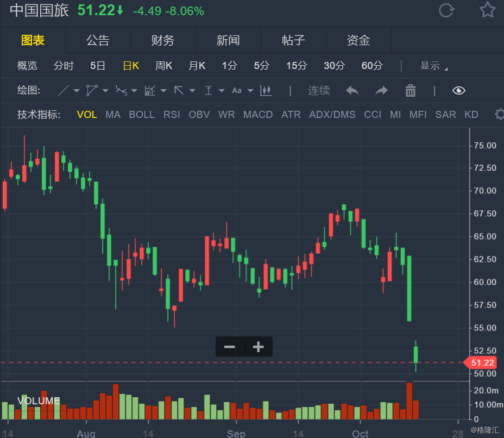Open the text tool Aa dropdown arrow
The height and width of the screenshot is (438, 504).
point(251,91)
